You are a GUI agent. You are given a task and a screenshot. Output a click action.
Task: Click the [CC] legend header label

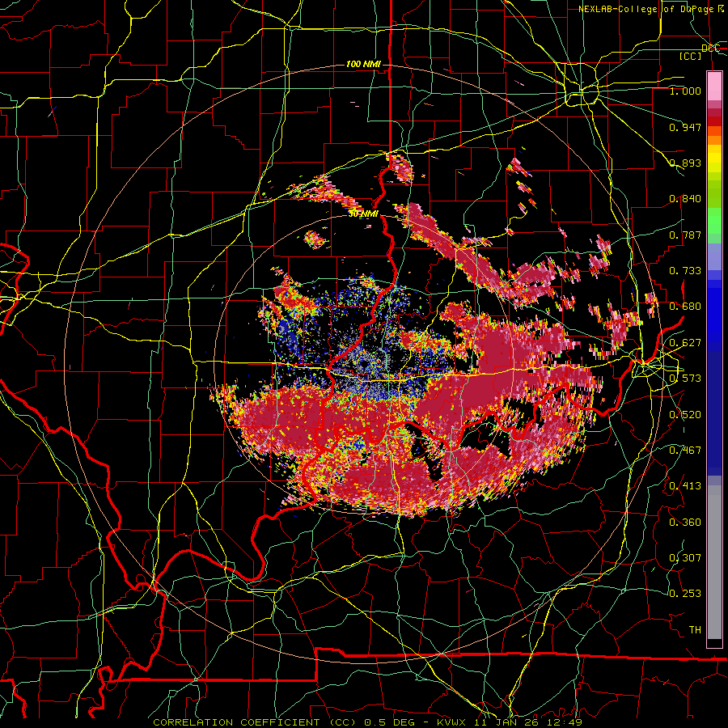691,56
